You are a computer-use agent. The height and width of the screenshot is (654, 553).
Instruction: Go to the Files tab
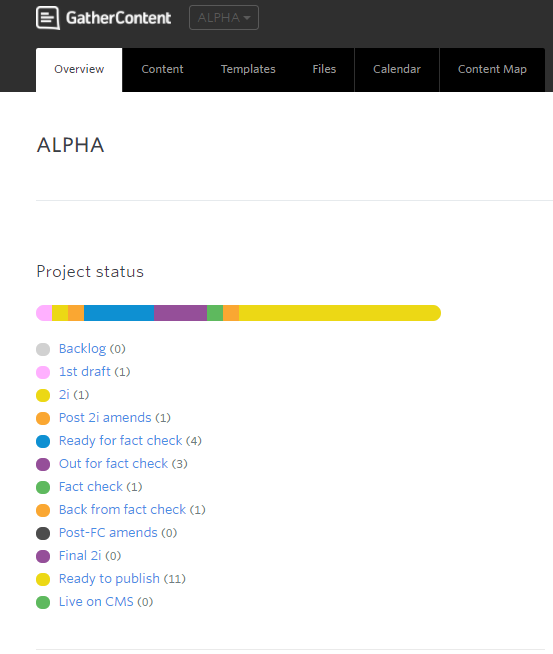(x=324, y=69)
